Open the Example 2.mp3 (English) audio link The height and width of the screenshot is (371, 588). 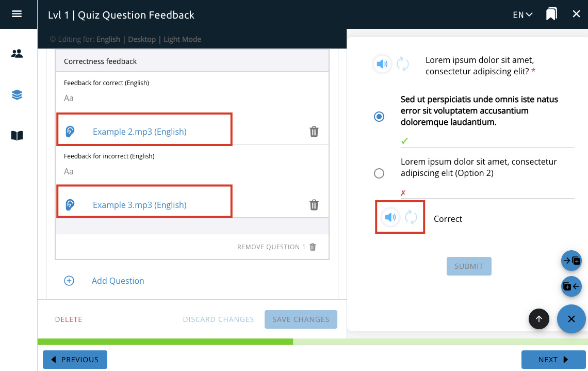[139, 132]
